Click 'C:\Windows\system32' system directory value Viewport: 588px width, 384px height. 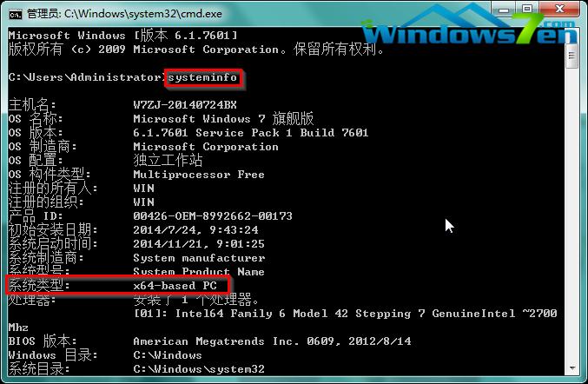pyautogui.click(x=199, y=369)
